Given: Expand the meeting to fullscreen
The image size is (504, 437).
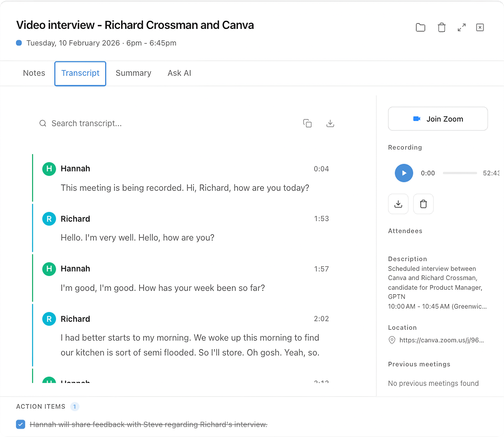Looking at the screenshot, I should [462, 27].
